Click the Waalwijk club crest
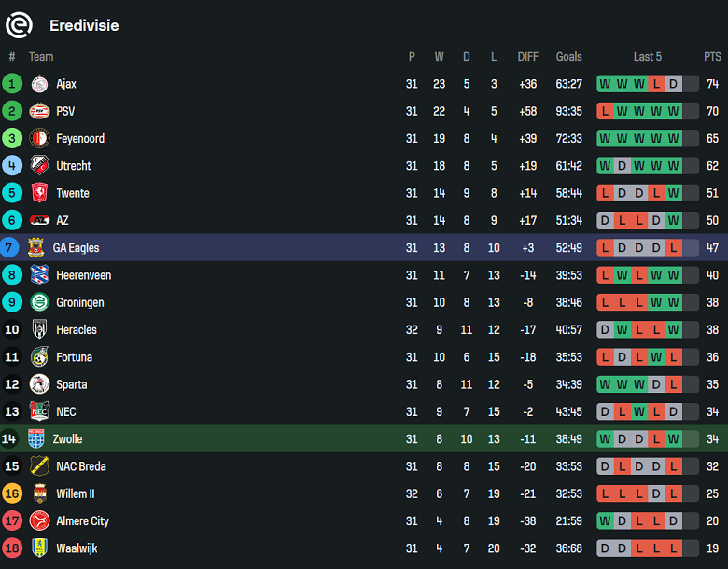This screenshot has width=728, height=569. coord(39,548)
